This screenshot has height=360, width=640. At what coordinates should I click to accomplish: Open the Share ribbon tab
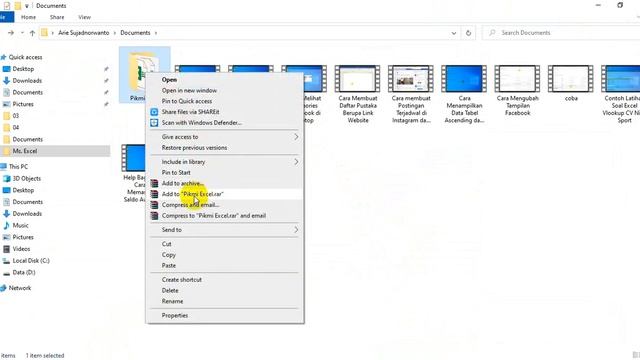57,17
